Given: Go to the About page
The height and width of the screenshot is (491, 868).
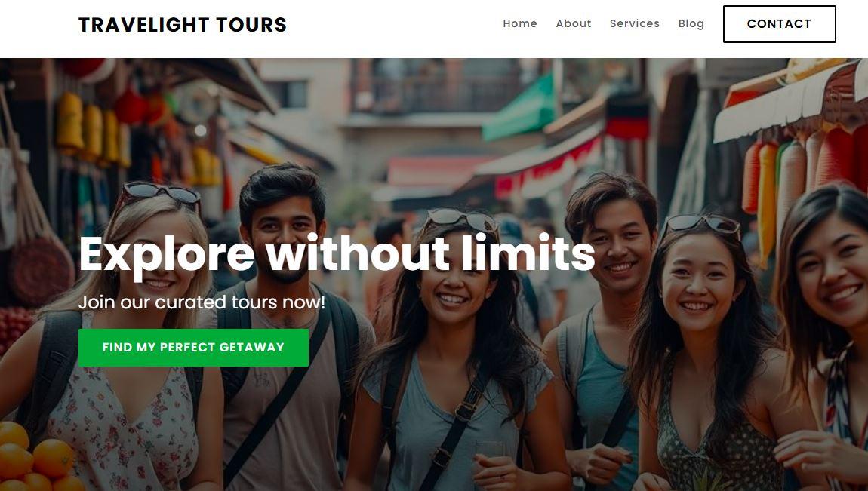Looking at the screenshot, I should click(574, 24).
